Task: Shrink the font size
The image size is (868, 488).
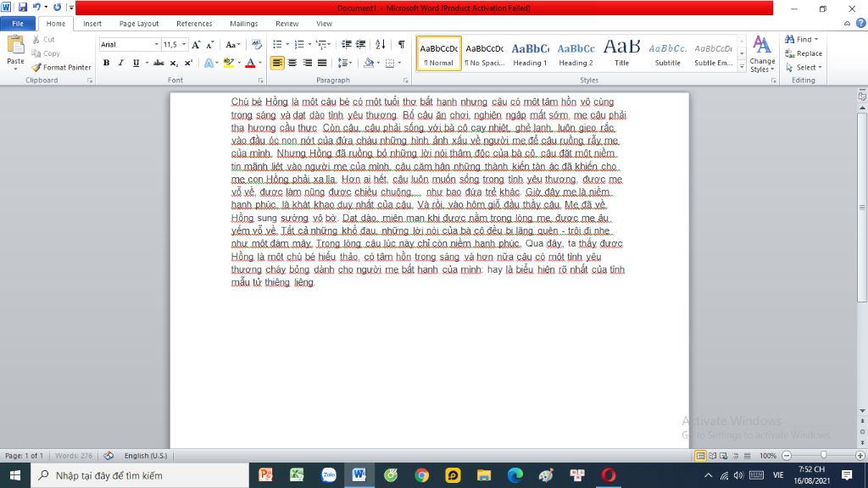Action: point(210,44)
